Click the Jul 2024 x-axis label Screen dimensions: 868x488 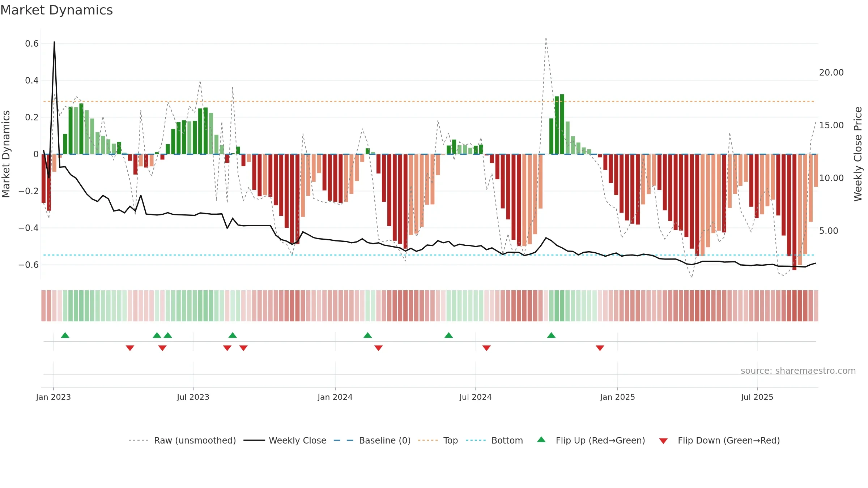[476, 397]
